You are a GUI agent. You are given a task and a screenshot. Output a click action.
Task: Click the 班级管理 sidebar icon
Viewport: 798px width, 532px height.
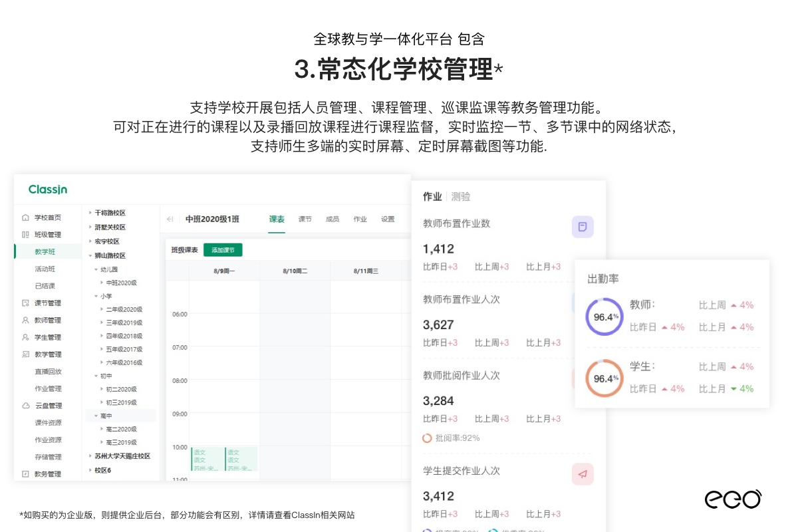click(25, 235)
